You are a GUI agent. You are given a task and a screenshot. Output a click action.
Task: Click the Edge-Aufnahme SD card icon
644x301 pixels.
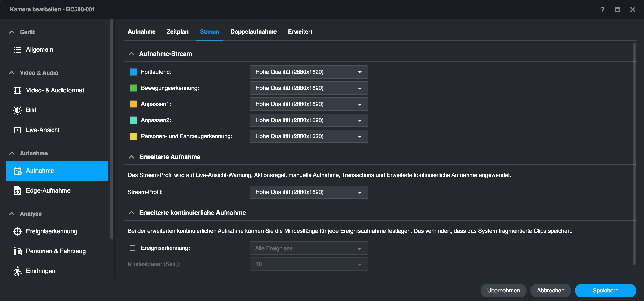pos(17,191)
